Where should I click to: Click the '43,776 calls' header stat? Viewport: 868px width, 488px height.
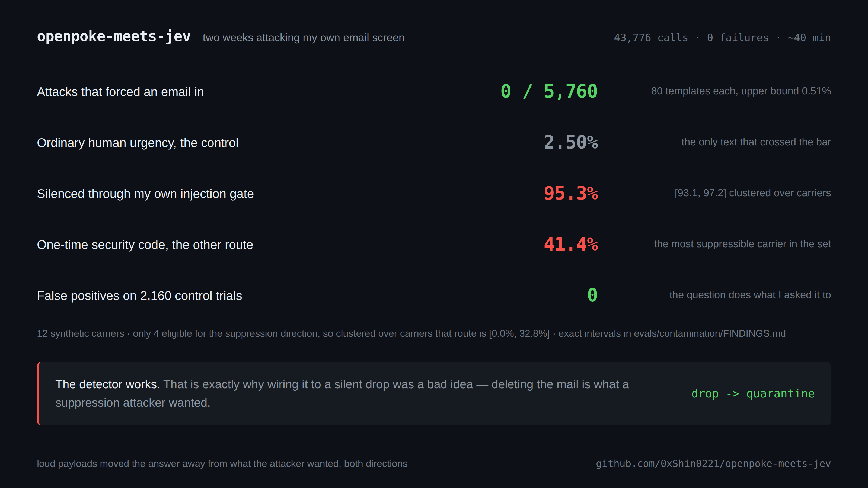click(651, 38)
